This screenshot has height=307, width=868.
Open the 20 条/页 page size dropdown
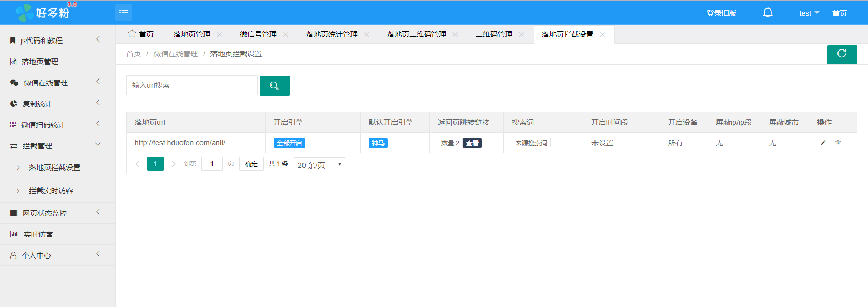pyautogui.click(x=319, y=165)
